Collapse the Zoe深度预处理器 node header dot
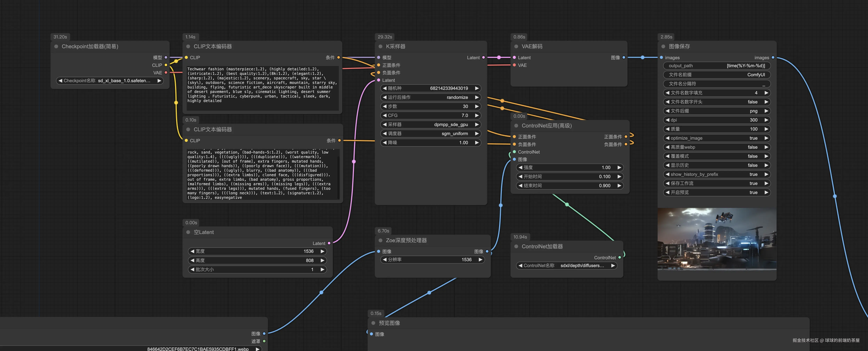868x351 pixels. coord(380,240)
